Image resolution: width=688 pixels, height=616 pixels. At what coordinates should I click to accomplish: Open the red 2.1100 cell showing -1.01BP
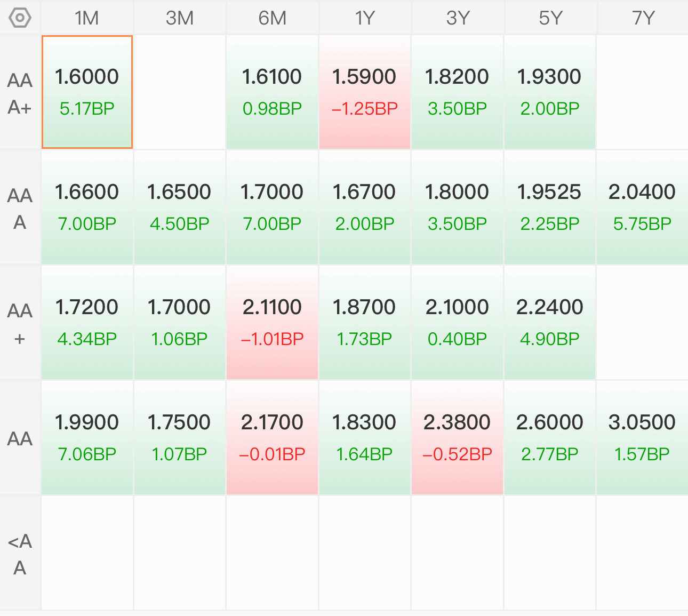point(272,322)
